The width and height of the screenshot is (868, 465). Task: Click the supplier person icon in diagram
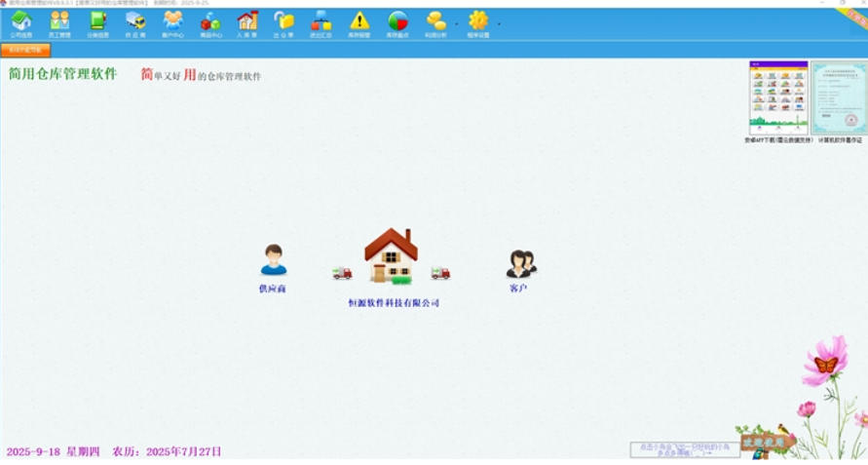pos(274,259)
